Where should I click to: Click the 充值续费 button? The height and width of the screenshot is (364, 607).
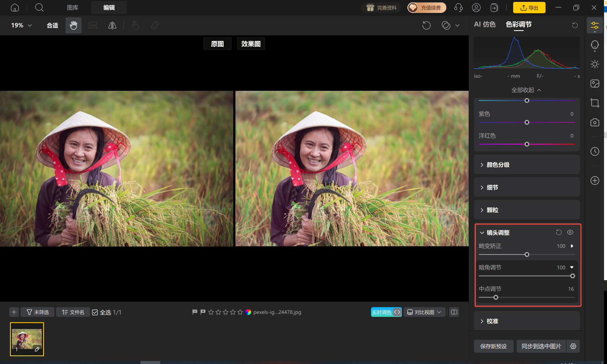[427, 8]
